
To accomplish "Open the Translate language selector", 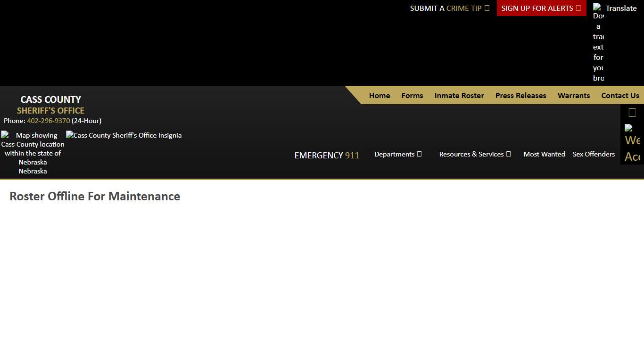I will coord(621,8).
